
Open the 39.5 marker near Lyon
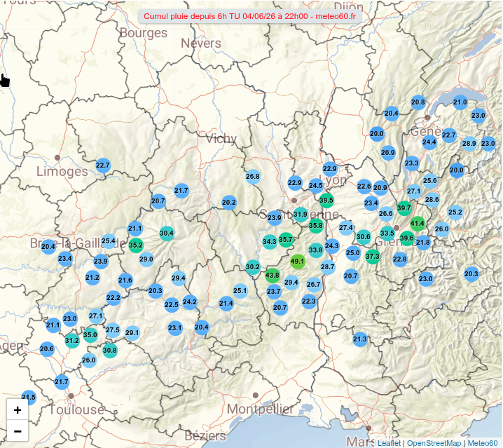[x=326, y=201]
